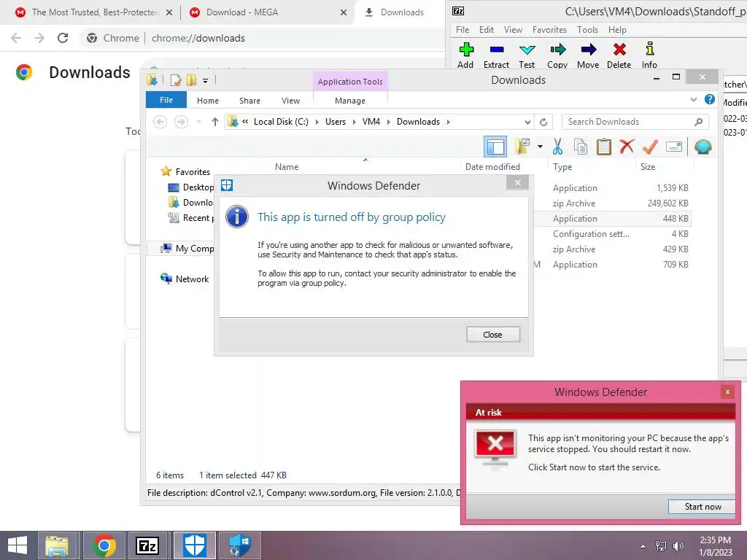Click the Refresh button beside the address bar
Image resolution: width=747 pixels, height=560 pixels.
point(543,122)
